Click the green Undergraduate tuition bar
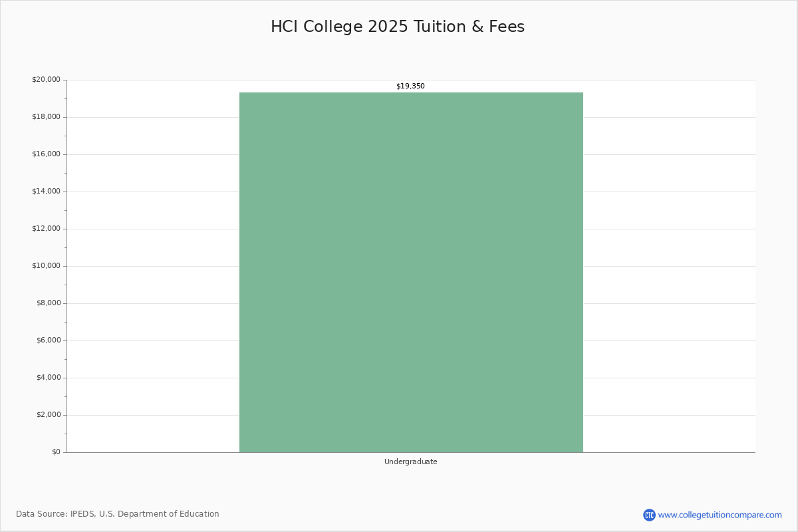The width and height of the screenshot is (798, 532). [411, 273]
